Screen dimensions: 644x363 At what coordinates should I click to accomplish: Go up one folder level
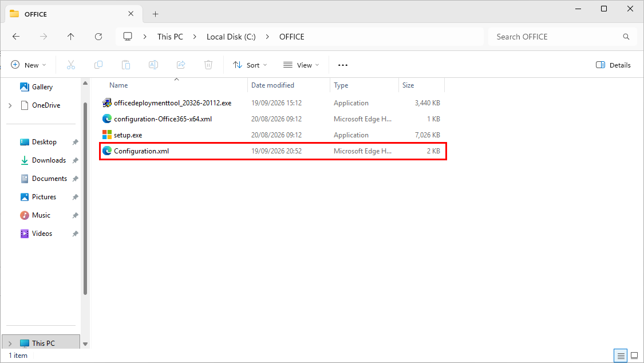pos(70,37)
